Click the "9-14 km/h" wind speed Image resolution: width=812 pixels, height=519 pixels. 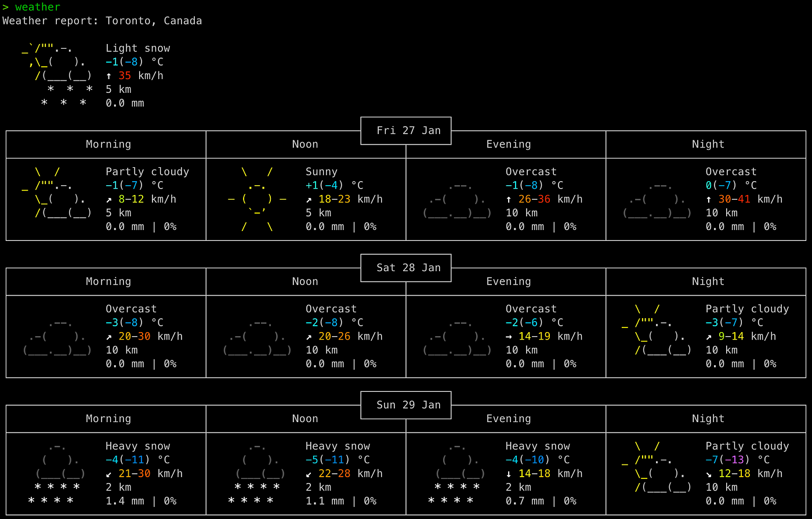748,336
